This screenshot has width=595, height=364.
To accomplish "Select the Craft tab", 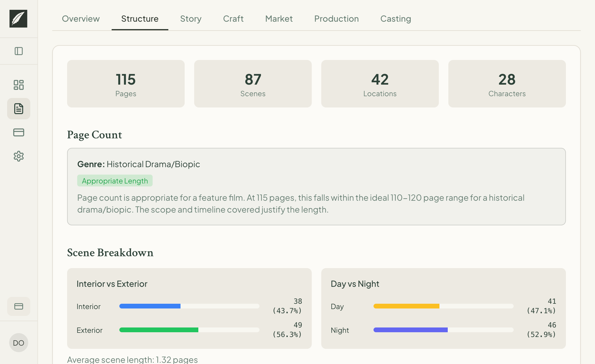I will pyautogui.click(x=233, y=18).
